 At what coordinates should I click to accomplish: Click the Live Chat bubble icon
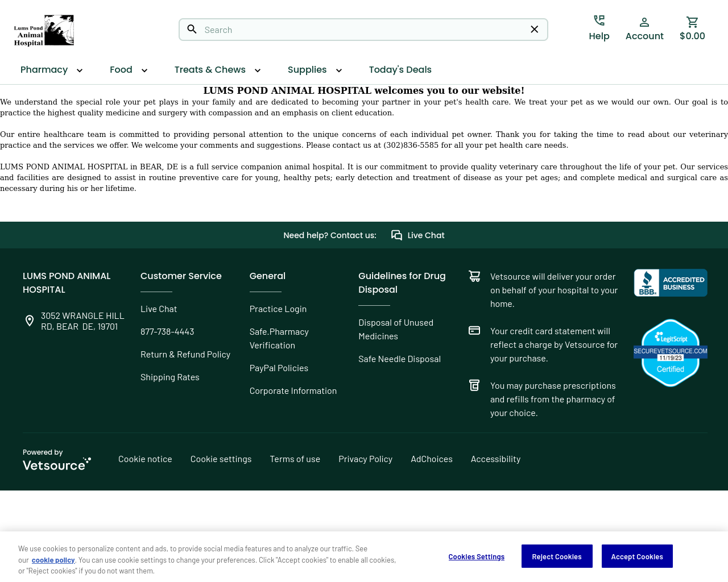[x=397, y=235]
